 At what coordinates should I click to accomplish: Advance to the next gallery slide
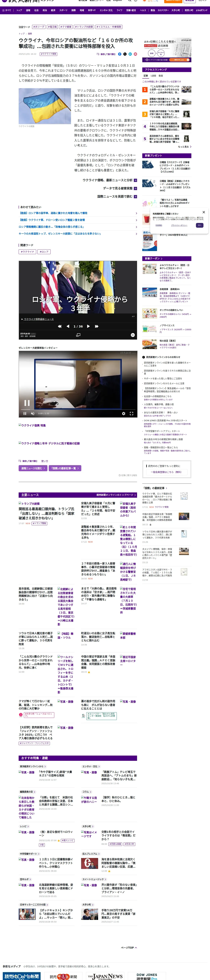[x=88, y=326]
